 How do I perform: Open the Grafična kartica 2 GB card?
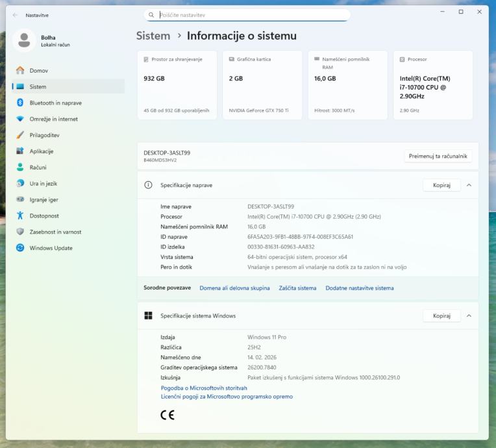coord(262,85)
